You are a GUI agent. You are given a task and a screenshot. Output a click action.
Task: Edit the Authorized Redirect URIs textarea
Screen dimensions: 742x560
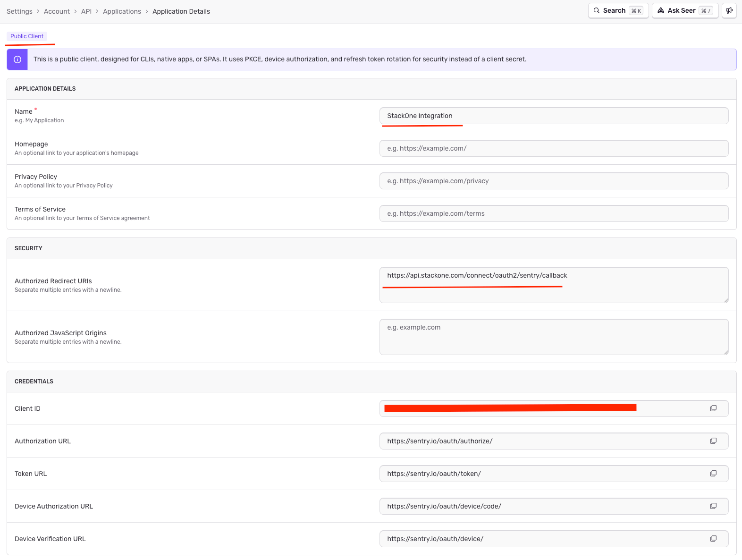pyautogui.click(x=554, y=285)
